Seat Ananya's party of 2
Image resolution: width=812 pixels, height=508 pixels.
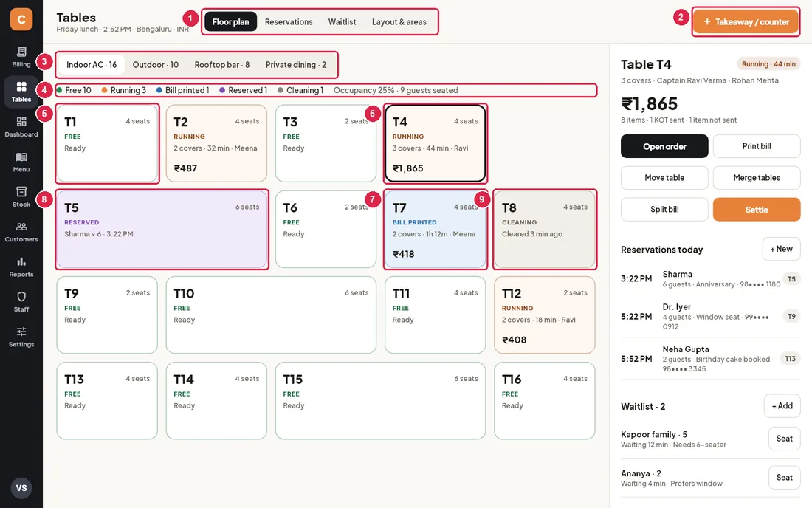click(x=784, y=478)
